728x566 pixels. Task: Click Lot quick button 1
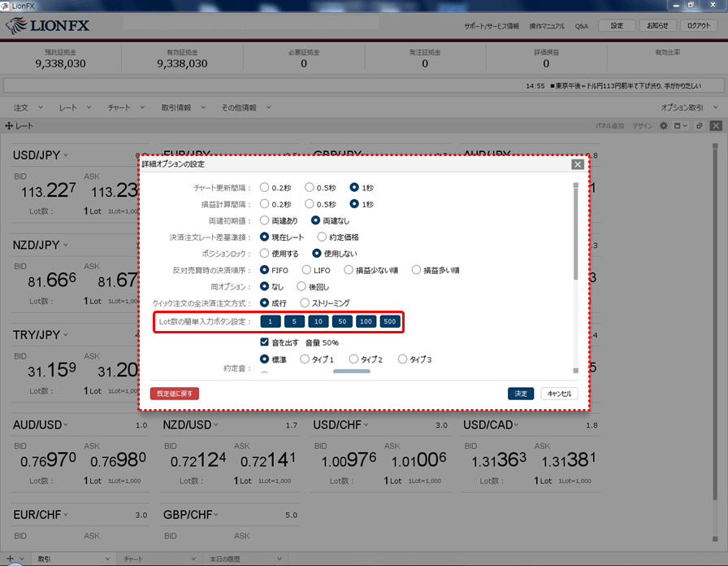click(271, 321)
